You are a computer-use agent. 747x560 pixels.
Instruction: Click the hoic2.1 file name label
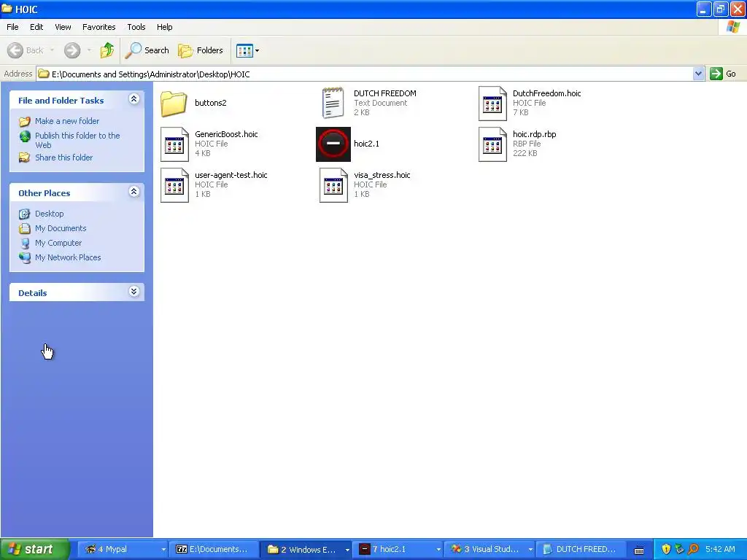coord(366,144)
